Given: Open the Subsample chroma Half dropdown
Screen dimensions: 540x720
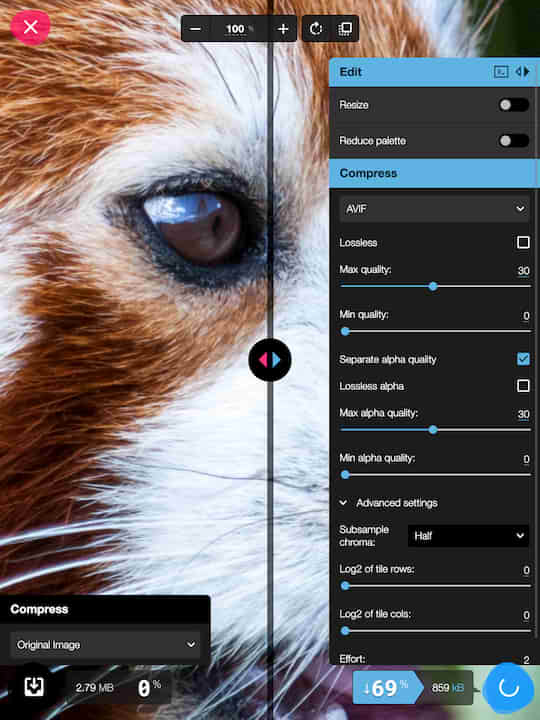Looking at the screenshot, I should 468,536.
